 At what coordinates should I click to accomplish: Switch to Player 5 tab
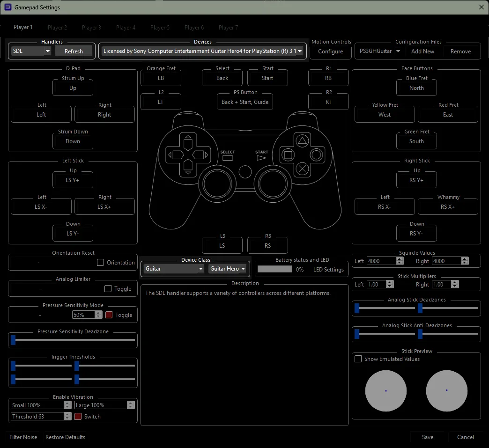coord(160,28)
